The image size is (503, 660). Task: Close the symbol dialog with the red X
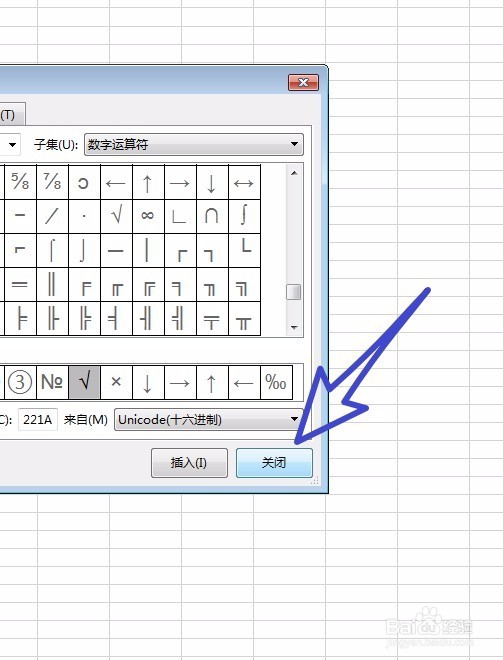(303, 82)
